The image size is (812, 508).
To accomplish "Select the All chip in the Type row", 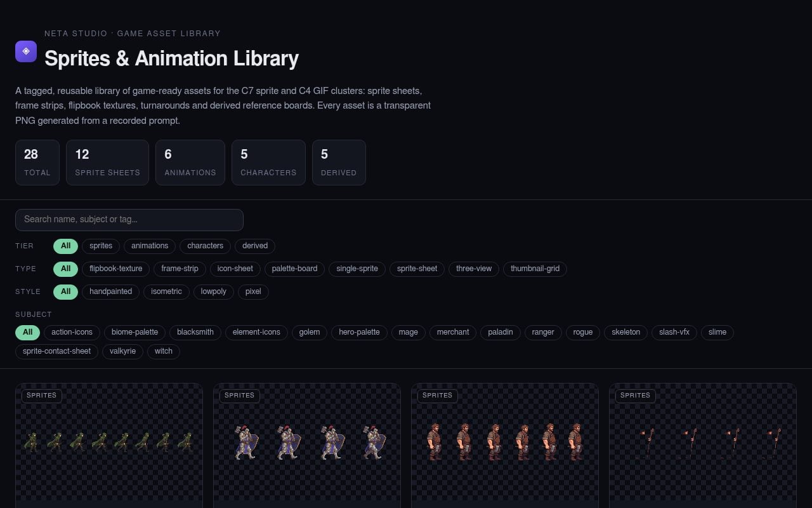I will (65, 269).
